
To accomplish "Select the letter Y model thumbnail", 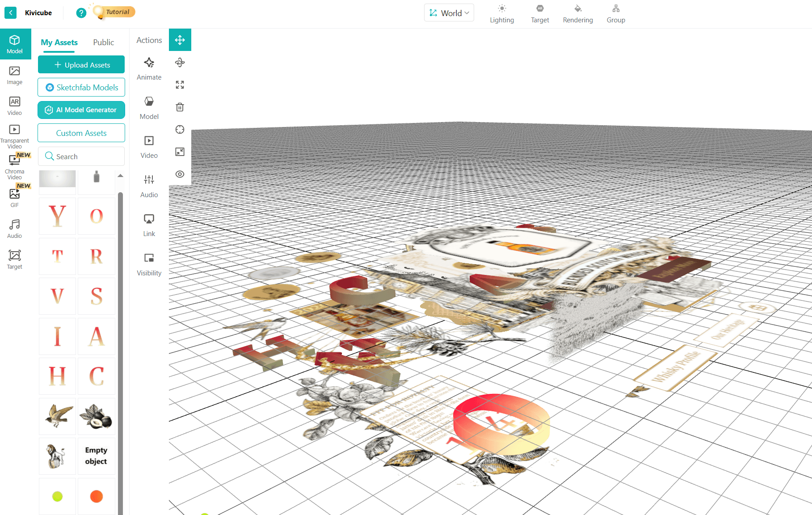I will coord(57,216).
